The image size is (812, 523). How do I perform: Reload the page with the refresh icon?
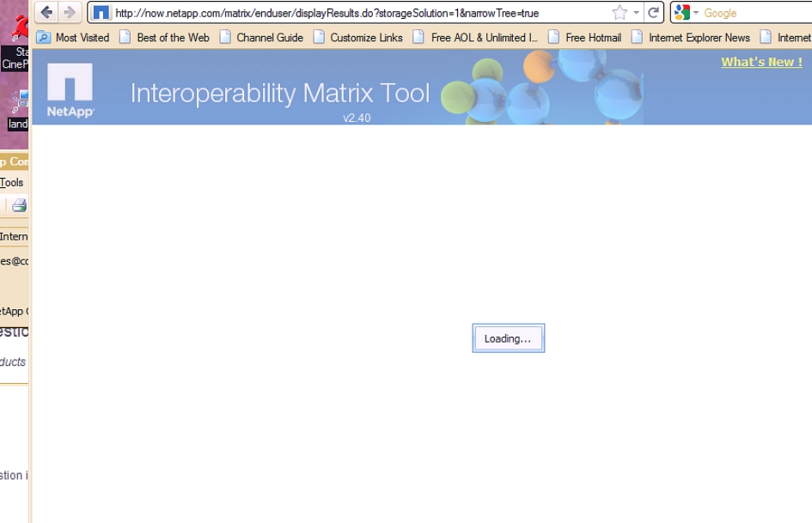[x=654, y=12]
